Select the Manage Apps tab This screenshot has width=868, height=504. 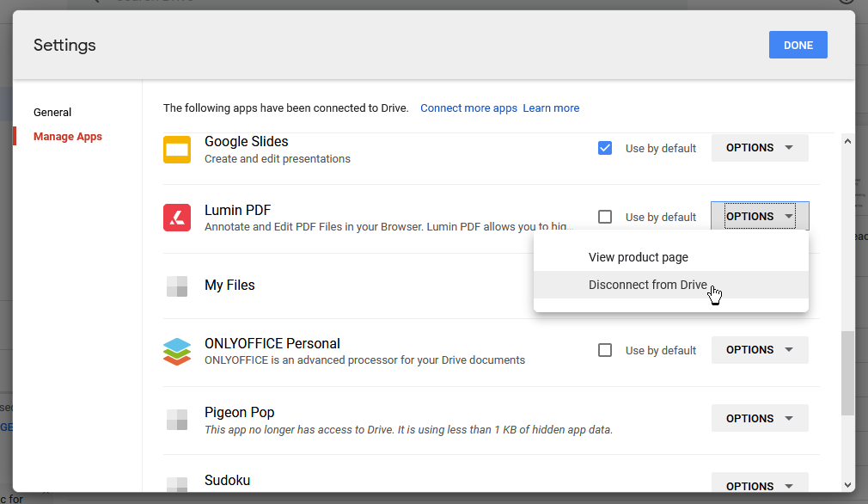(x=68, y=137)
